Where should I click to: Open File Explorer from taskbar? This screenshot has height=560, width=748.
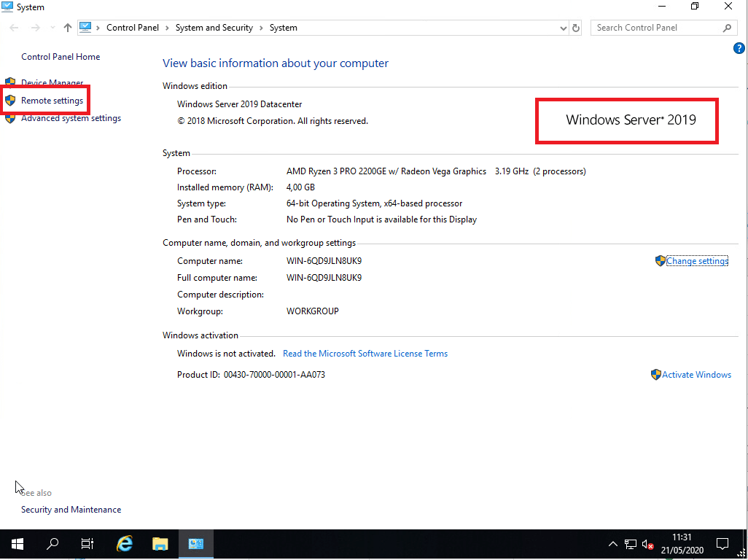click(160, 544)
